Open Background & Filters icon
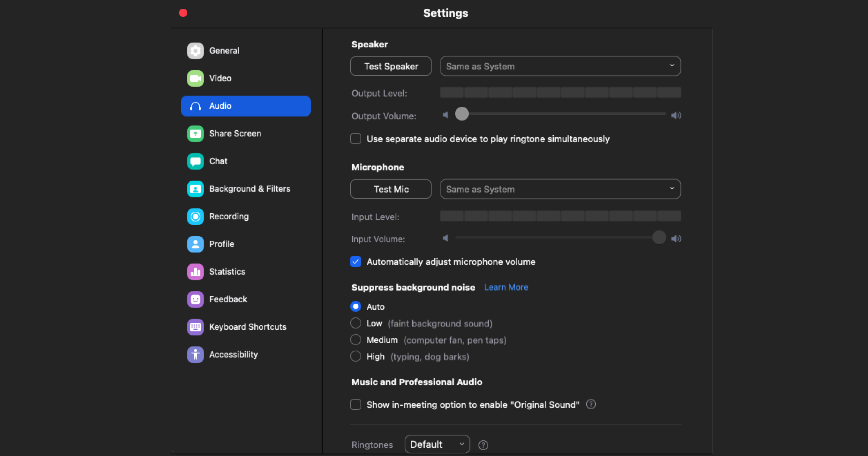This screenshot has width=868, height=456. pyautogui.click(x=195, y=189)
